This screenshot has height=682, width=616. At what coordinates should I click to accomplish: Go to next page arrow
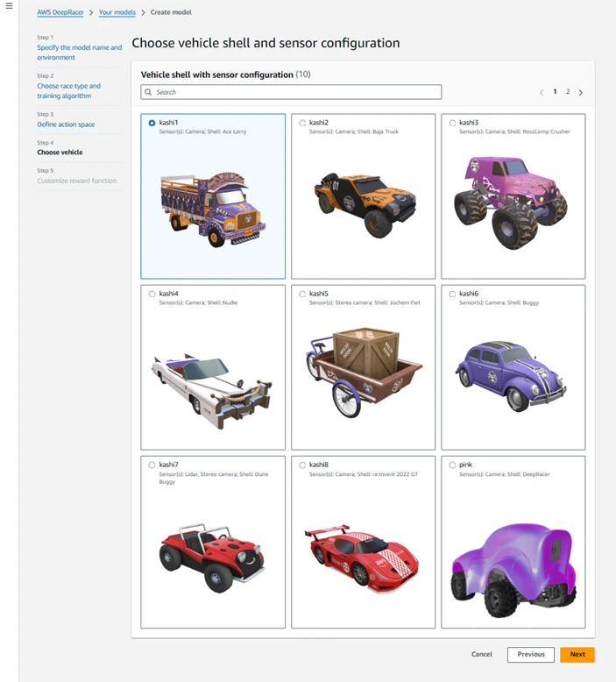click(580, 92)
